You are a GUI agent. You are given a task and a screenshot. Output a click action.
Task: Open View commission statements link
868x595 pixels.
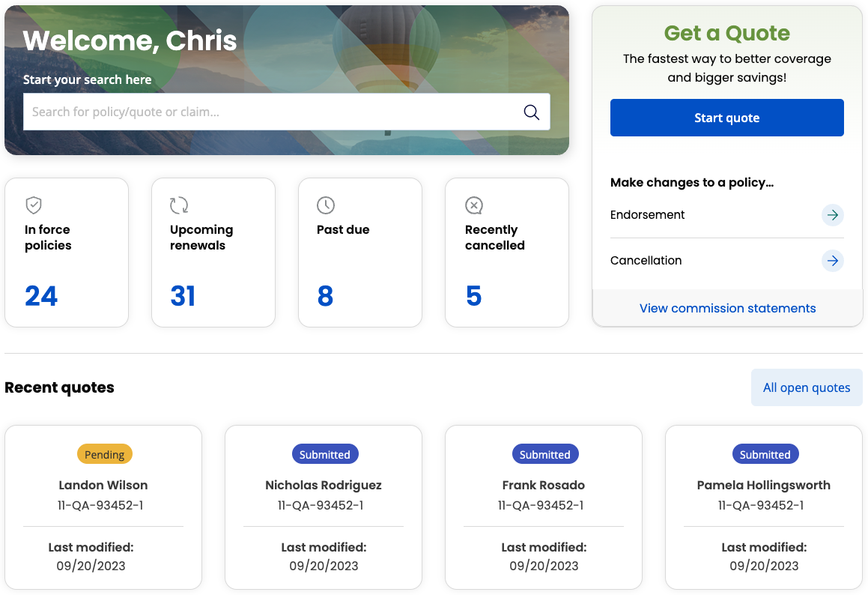click(x=727, y=308)
